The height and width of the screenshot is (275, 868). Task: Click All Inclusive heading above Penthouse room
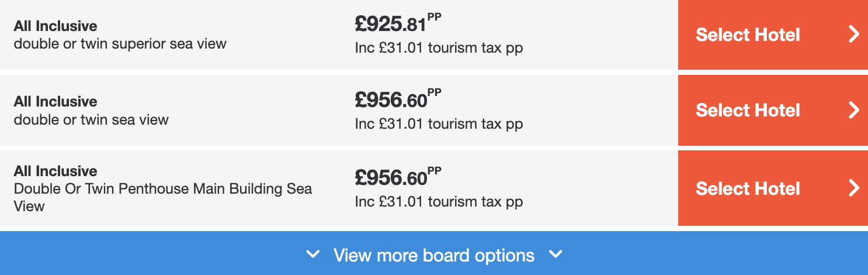pyautogui.click(x=55, y=171)
